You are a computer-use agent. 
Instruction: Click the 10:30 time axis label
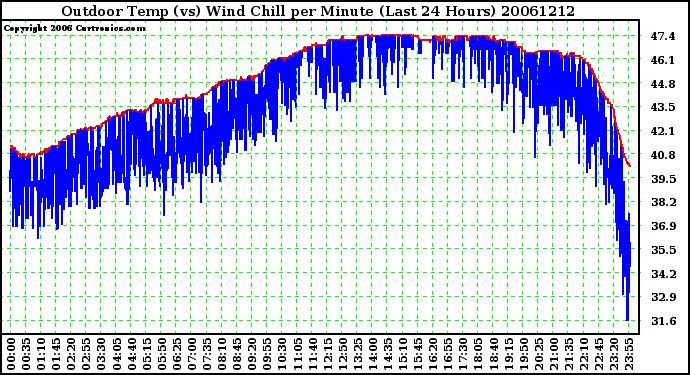pyautogui.click(x=282, y=354)
